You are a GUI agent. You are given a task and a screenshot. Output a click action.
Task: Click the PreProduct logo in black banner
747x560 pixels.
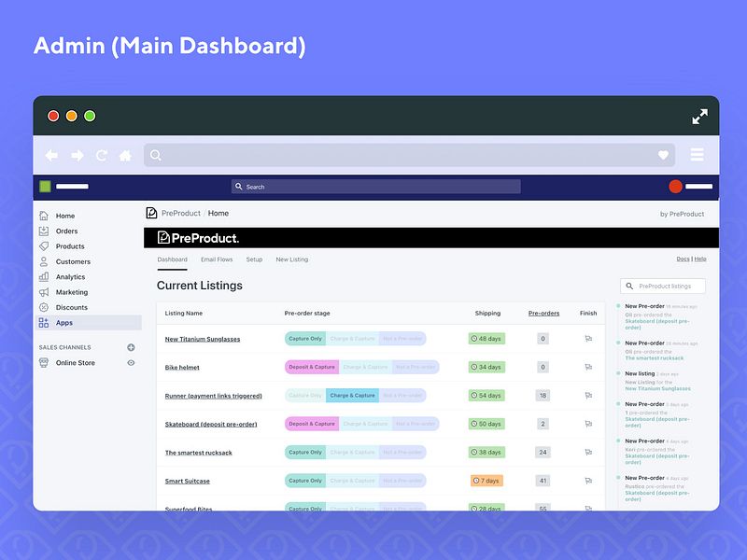click(x=198, y=238)
